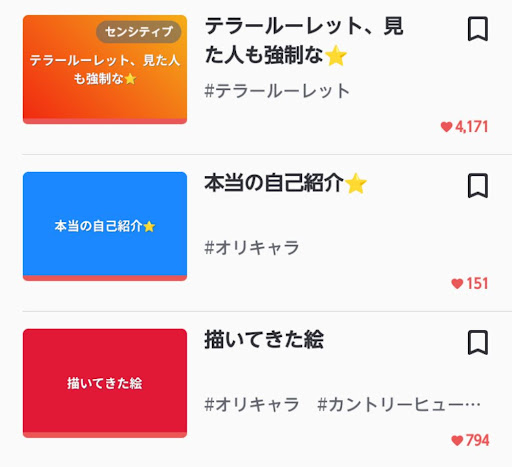Open the blue 本当の自己紹介 thumbnail
512x467 pixels.
(105, 226)
